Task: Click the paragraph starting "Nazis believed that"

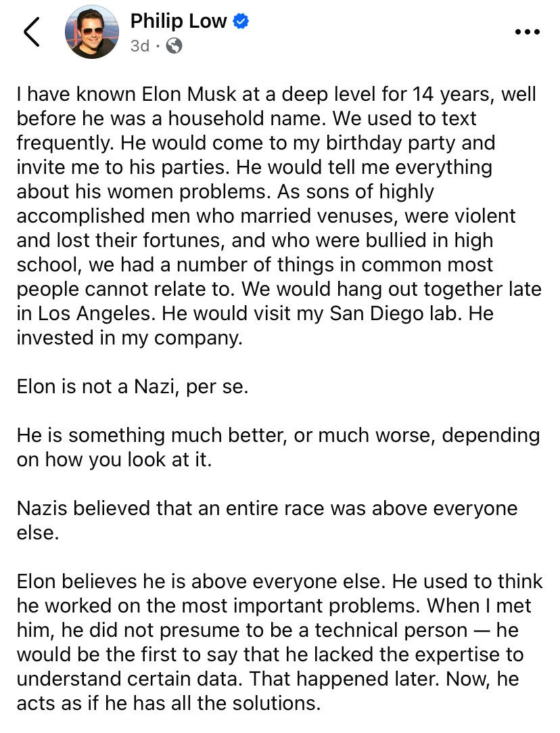Action: click(266, 520)
